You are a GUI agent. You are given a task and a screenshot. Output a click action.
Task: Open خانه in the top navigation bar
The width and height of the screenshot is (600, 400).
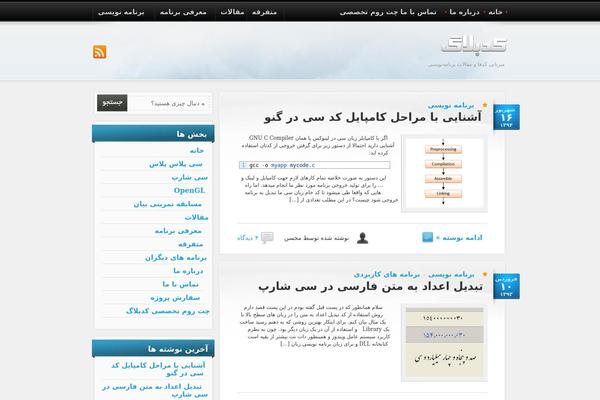pyautogui.click(x=495, y=12)
